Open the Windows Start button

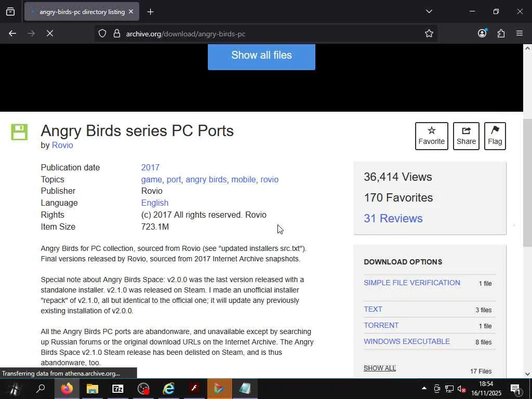coord(14,389)
